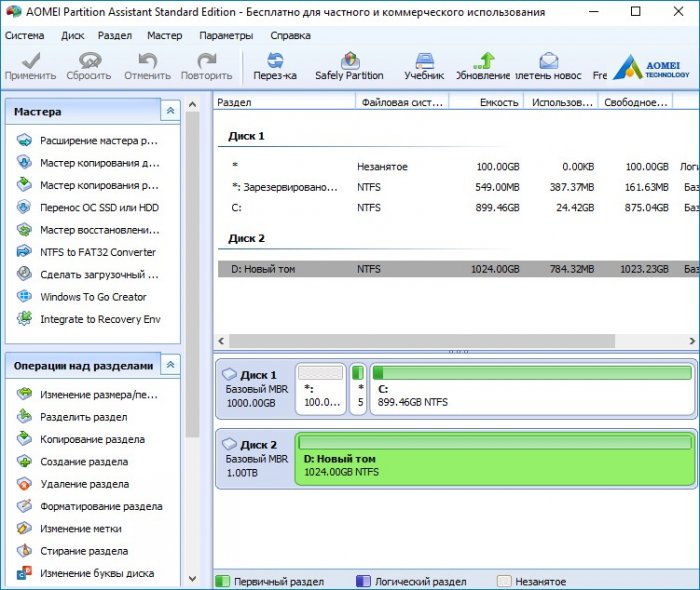Start Мастер копирования диска wizard

(x=88, y=163)
